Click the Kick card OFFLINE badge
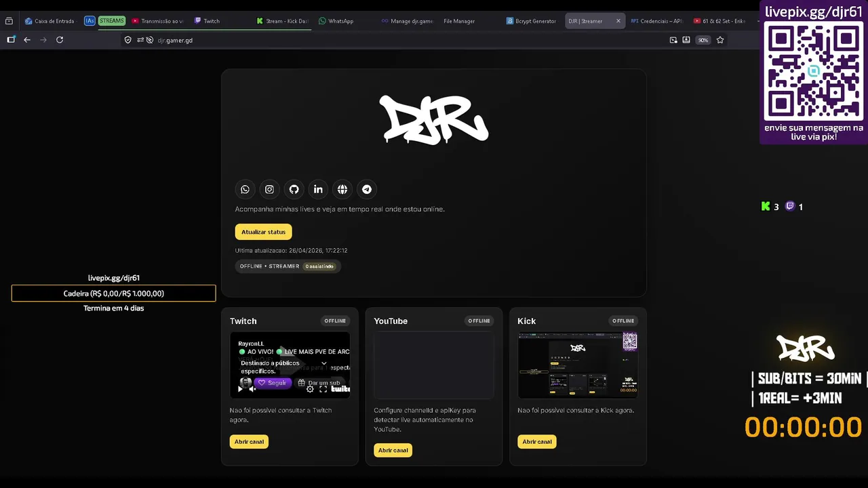This screenshot has width=868, height=488. [x=623, y=321]
